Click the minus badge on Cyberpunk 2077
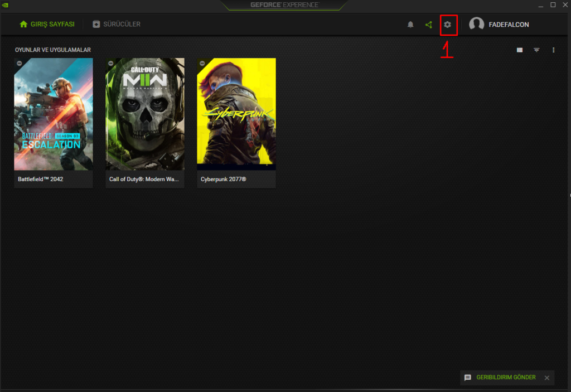 (x=202, y=63)
